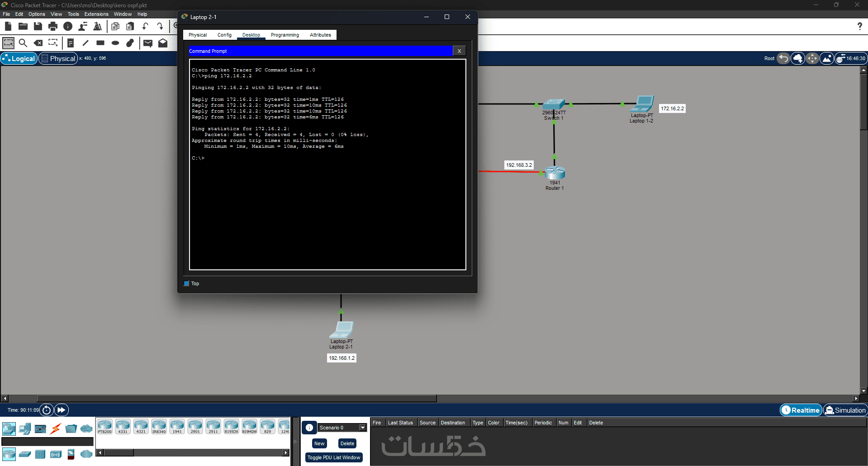Select the Add Complex PDU open envelope

[163, 43]
